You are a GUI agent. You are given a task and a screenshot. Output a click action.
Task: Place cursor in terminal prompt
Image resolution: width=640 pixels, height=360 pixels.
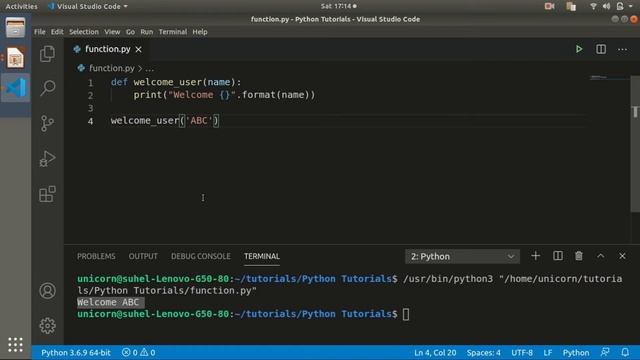[x=406, y=314]
